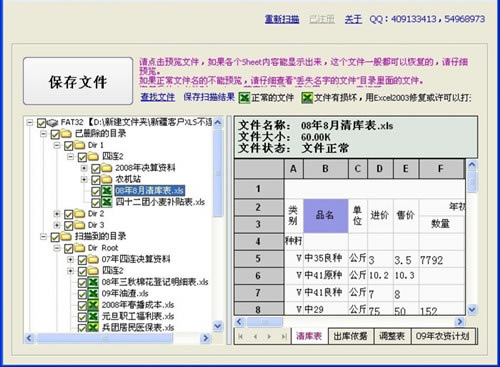Toggle checkbox for Dir 2
500x367 pixels.
(x=69, y=214)
